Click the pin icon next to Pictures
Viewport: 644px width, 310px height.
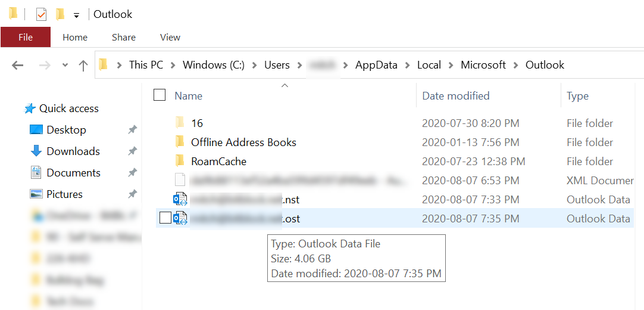132,194
